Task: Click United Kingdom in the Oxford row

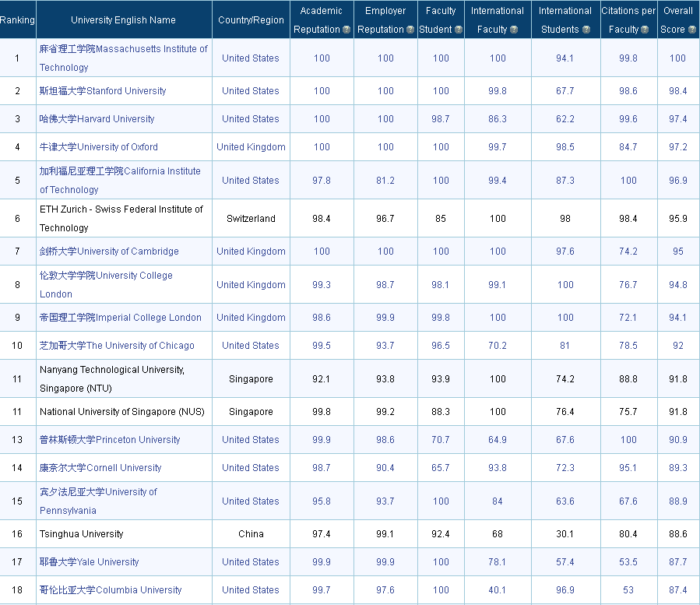Action: (x=251, y=147)
